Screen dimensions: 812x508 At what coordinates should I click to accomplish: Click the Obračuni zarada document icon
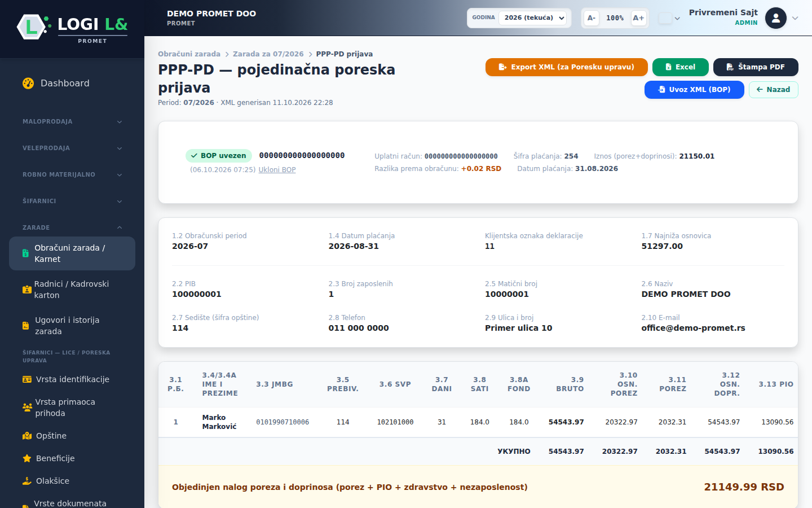(x=25, y=253)
